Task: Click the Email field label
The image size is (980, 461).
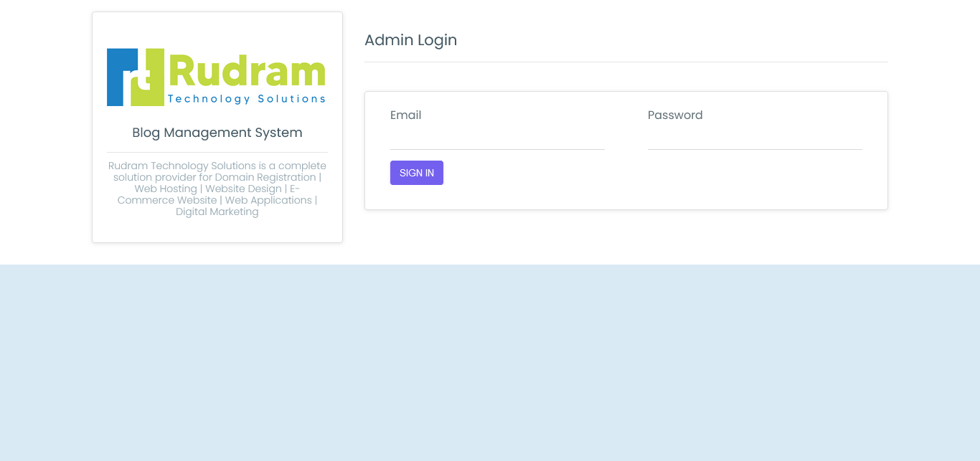Action: pos(406,115)
